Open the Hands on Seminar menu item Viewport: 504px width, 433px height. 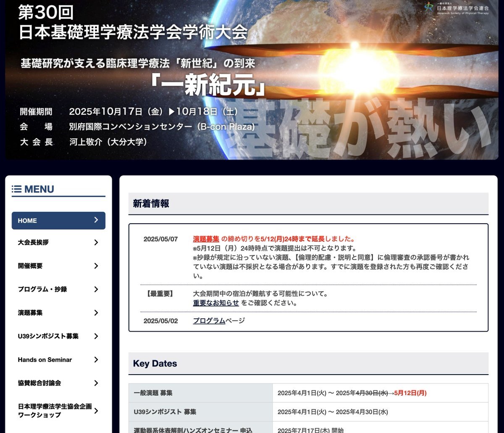click(x=58, y=360)
